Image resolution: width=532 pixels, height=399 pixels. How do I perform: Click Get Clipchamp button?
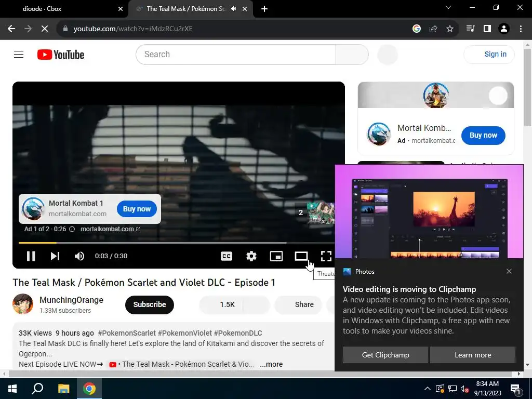385,355
